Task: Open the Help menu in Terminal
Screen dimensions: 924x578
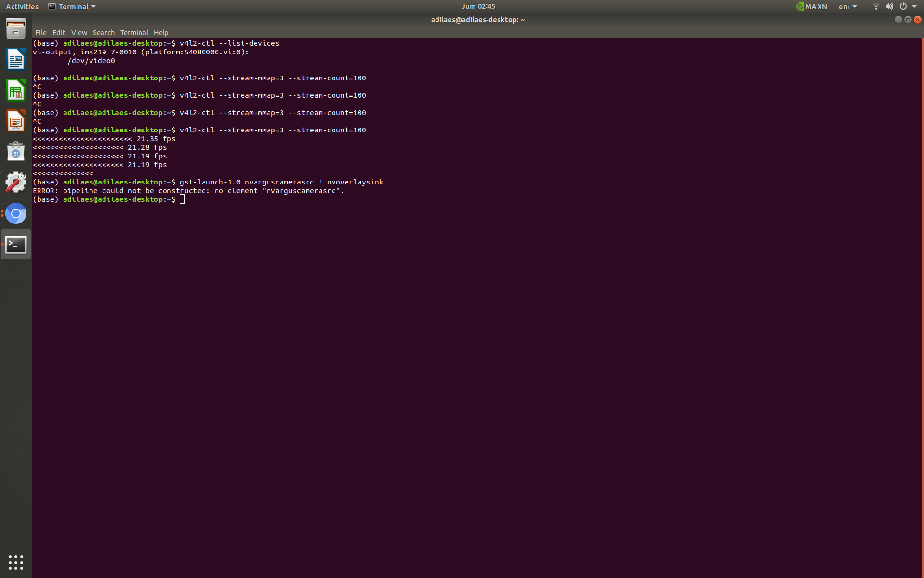Action: point(161,32)
